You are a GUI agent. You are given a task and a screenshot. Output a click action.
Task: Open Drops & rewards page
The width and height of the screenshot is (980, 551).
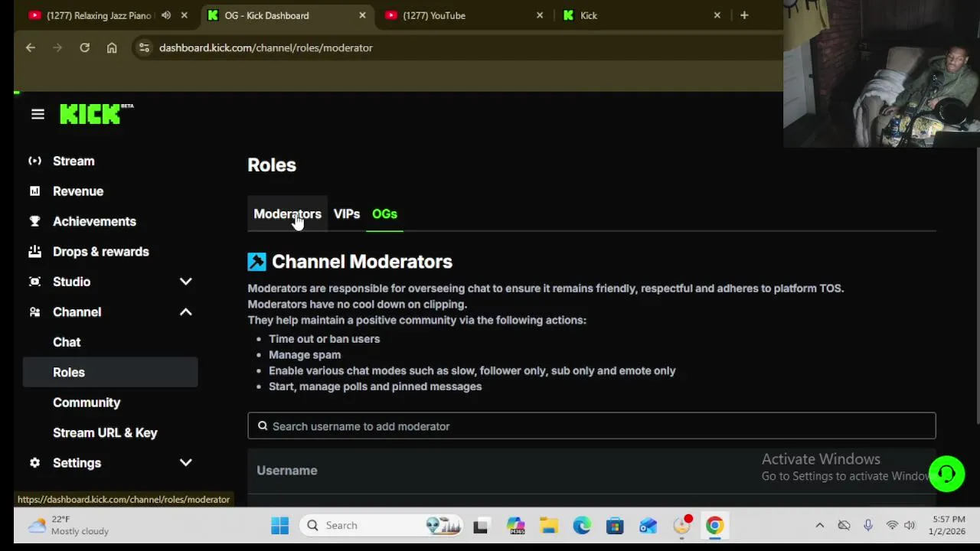click(101, 251)
